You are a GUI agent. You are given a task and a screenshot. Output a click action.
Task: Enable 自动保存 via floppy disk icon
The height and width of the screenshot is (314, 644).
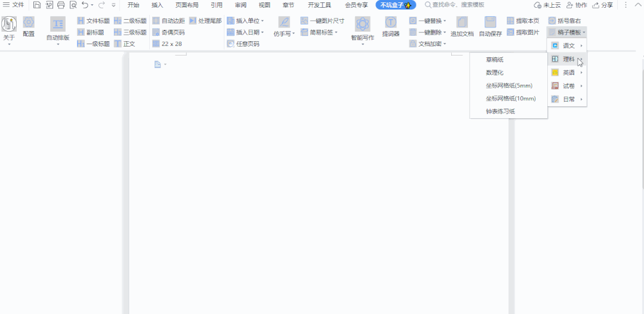point(490,23)
